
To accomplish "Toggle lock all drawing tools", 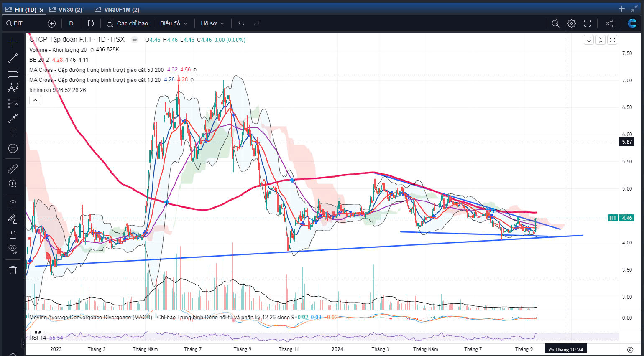I will [x=13, y=234].
